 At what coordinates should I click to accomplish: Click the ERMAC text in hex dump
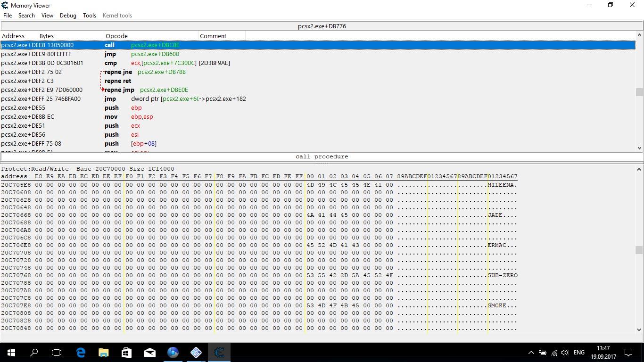click(x=497, y=245)
